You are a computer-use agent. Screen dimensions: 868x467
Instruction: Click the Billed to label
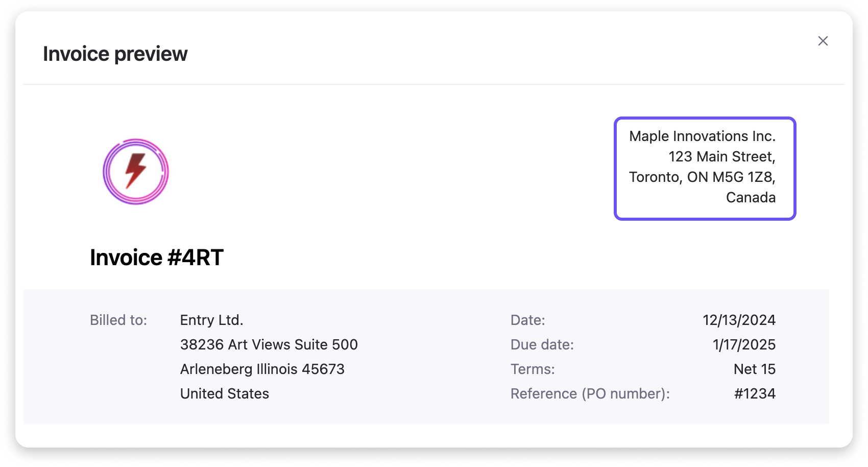118,320
